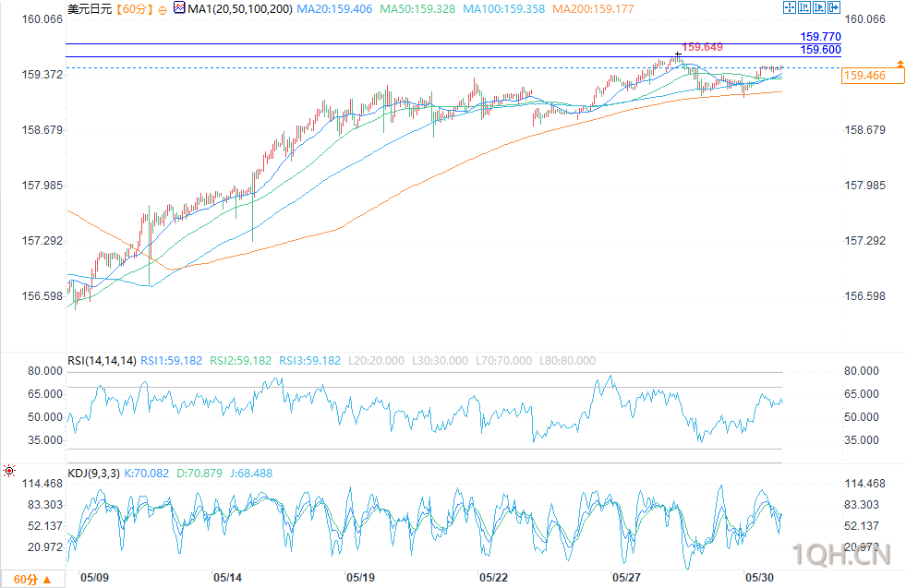The width and height of the screenshot is (906, 588).
Task: Click the 05/09 date on time axis
Action: tap(95, 578)
